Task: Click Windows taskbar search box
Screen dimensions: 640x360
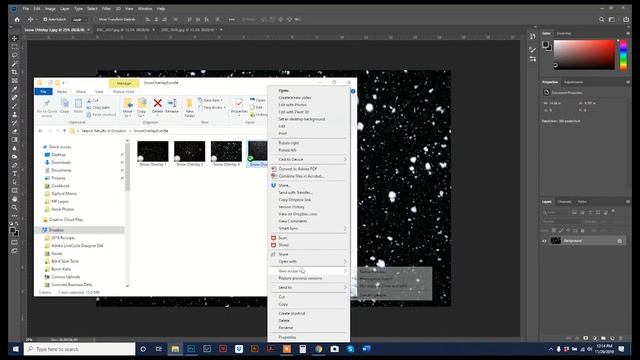Action: 80,349
